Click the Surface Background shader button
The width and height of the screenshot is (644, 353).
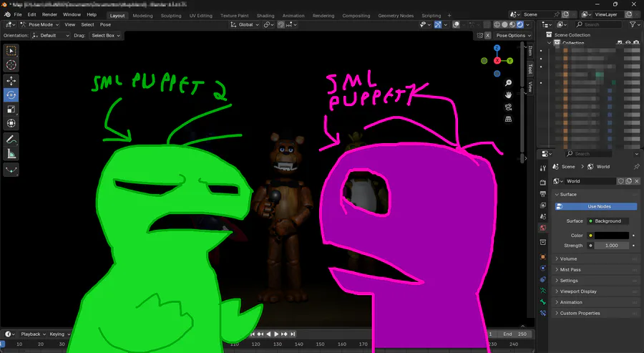[608, 221]
